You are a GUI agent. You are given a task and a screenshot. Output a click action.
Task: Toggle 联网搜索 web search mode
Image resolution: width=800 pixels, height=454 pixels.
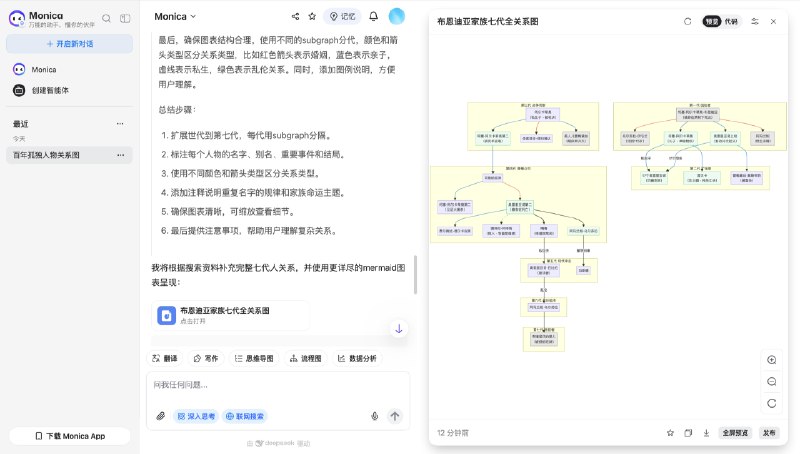point(245,416)
